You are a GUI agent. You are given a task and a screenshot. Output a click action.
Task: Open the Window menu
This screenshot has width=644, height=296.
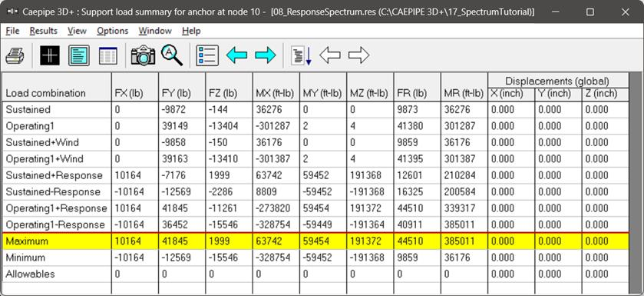point(155,31)
